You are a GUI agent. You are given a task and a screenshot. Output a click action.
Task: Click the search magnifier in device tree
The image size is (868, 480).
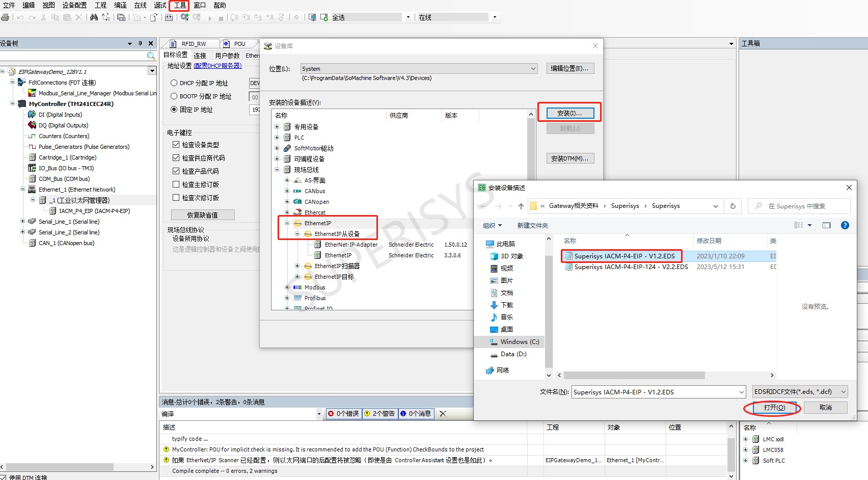click(x=151, y=56)
